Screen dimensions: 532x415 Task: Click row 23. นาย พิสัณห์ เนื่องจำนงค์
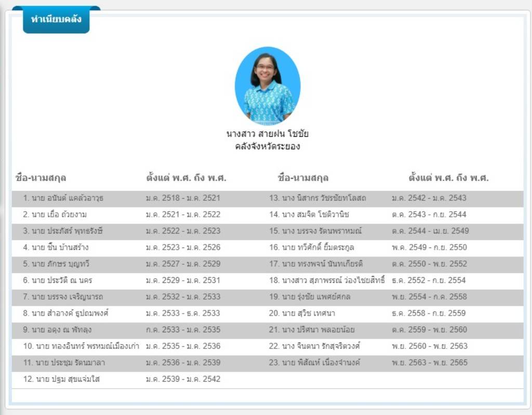coord(314,362)
